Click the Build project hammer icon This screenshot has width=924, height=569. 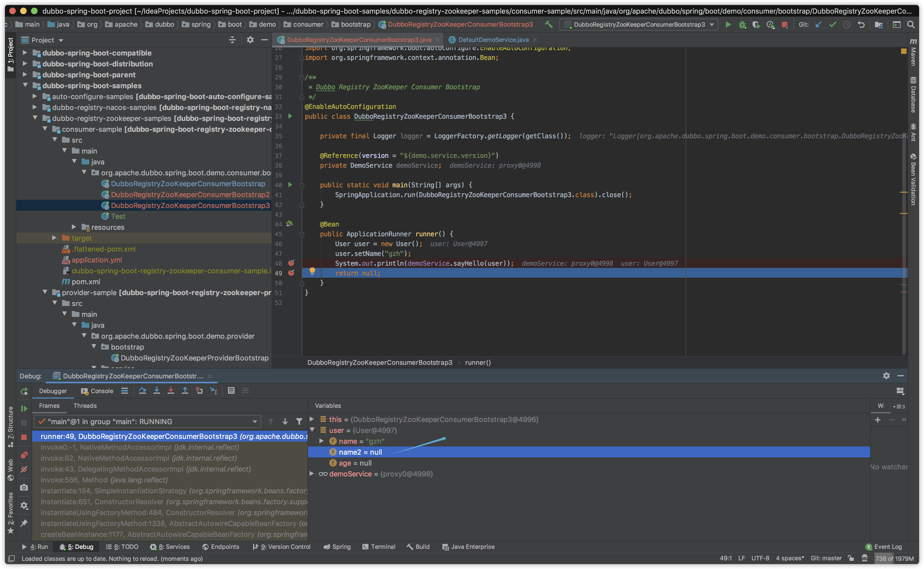click(549, 25)
